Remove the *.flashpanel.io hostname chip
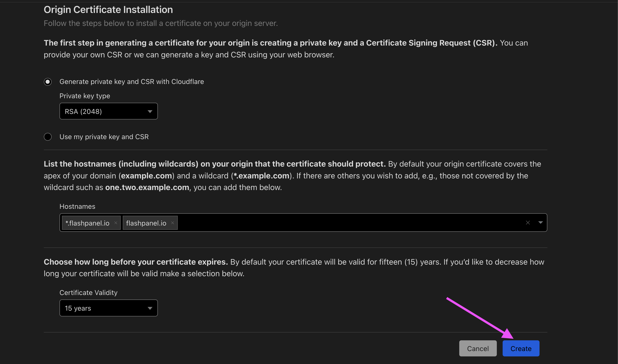618x364 pixels. tap(116, 223)
